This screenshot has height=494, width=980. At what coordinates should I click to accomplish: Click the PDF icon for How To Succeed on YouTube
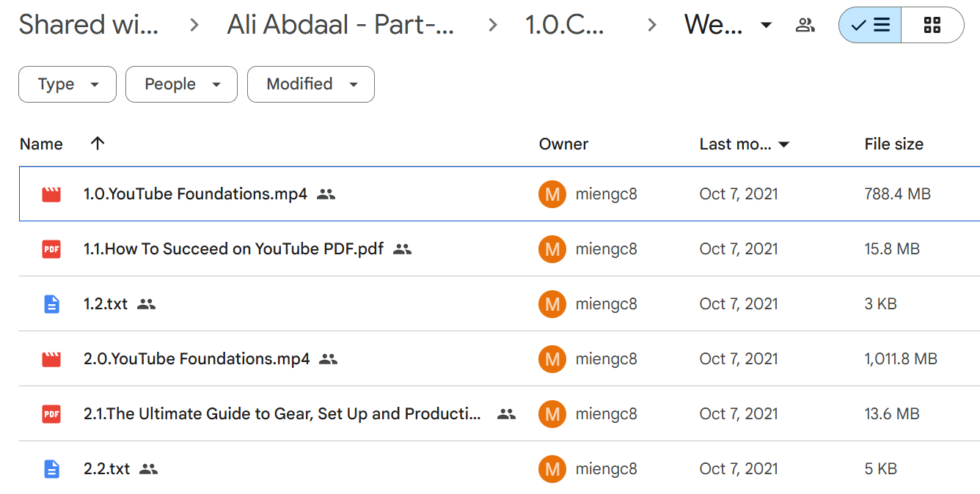click(x=51, y=249)
